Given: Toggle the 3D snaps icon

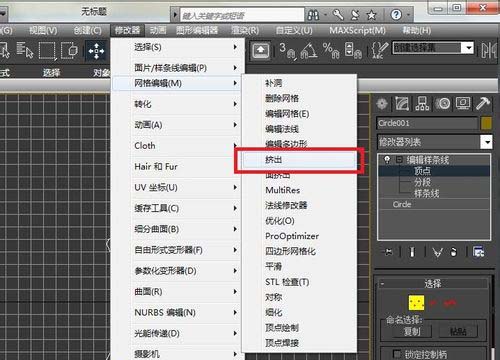Looking at the screenshot, I should click(287, 50).
